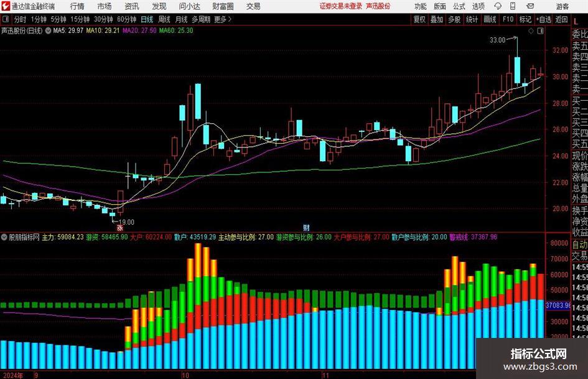Expand the dropdown arrow before 股朋指标网

click(x=4, y=237)
